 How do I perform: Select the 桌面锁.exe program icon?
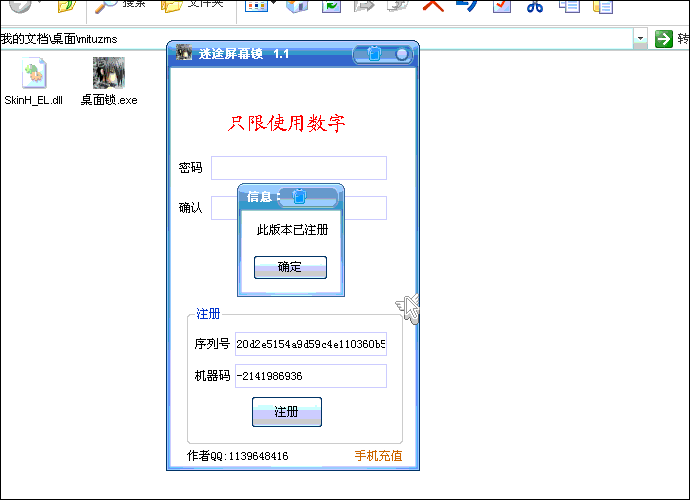(109, 73)
